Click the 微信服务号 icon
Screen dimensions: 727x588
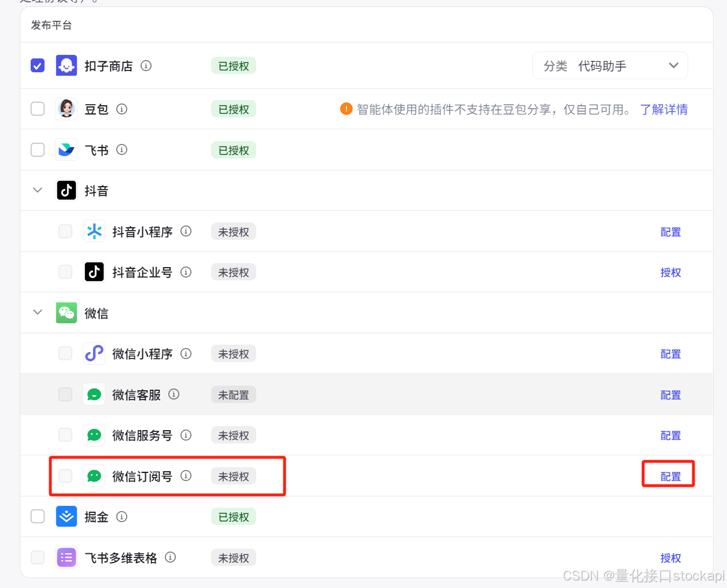pyautogui.click(x=94, y=435)
